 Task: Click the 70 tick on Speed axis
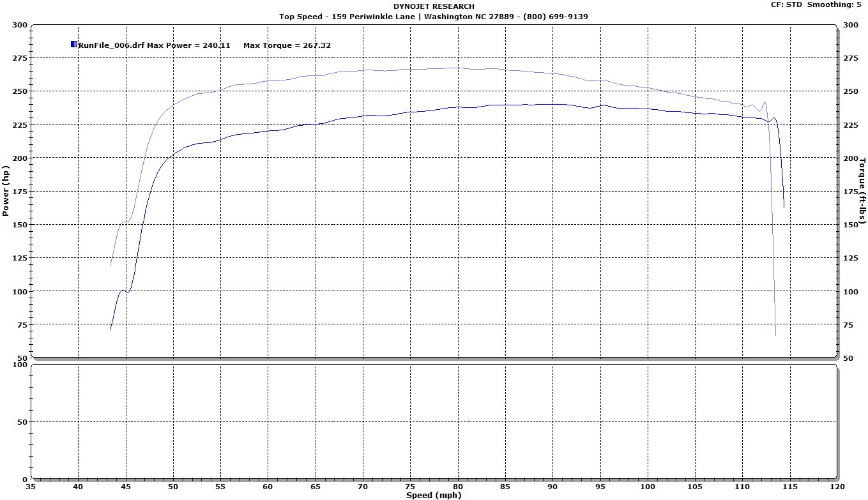coord(363,487)
